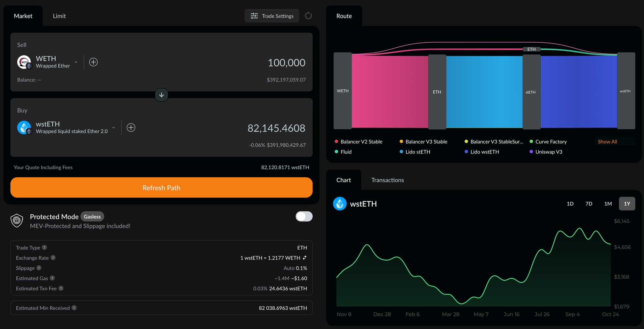Click the Lido stETH legend dot
644x329 pixels.
pyautogui.click(x=401, y=152)
